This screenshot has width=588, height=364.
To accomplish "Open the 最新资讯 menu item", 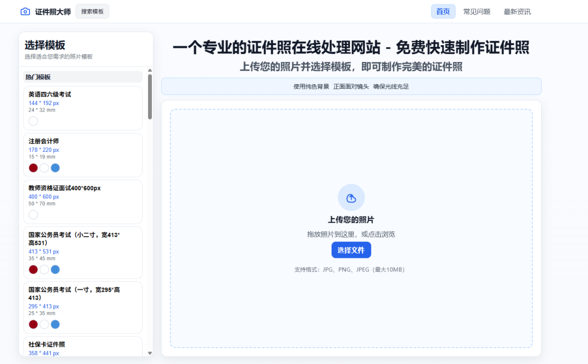I will coord(516,11).
